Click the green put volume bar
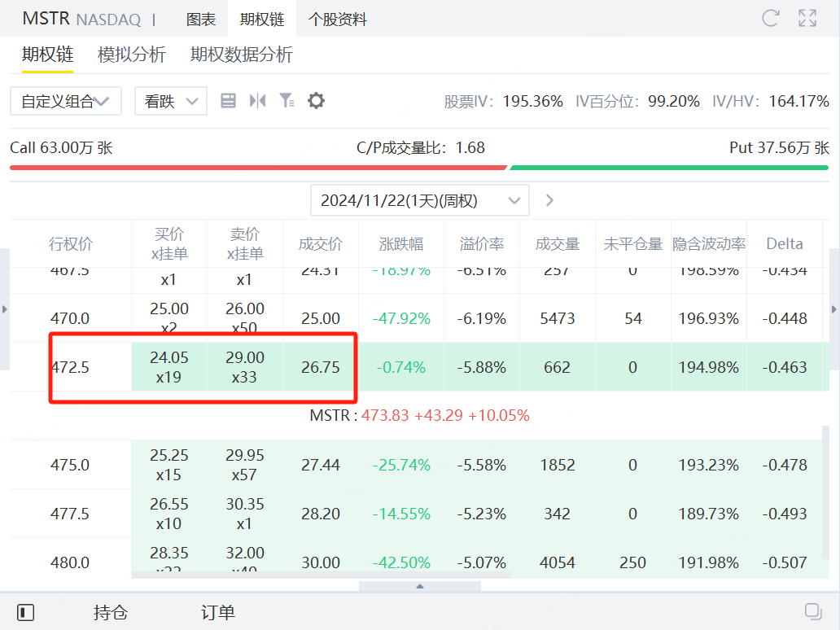The width and height of the screenshot is (840, 630). pos(669,168)
